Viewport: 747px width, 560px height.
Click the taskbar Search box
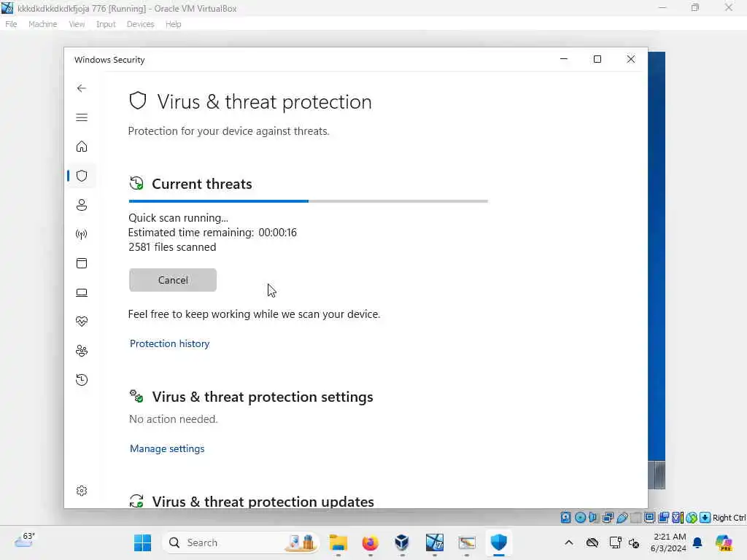pos(241,542)
